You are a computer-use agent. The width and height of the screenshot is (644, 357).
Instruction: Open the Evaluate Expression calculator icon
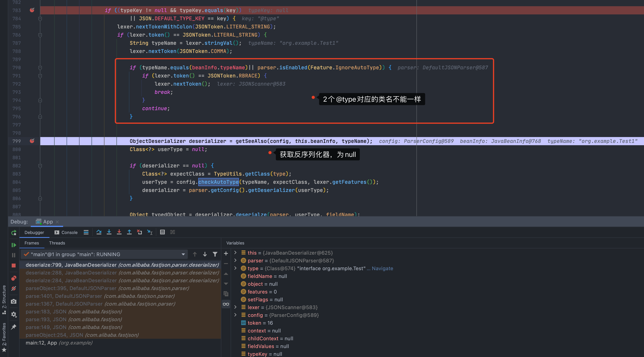(x=162, y=232)
